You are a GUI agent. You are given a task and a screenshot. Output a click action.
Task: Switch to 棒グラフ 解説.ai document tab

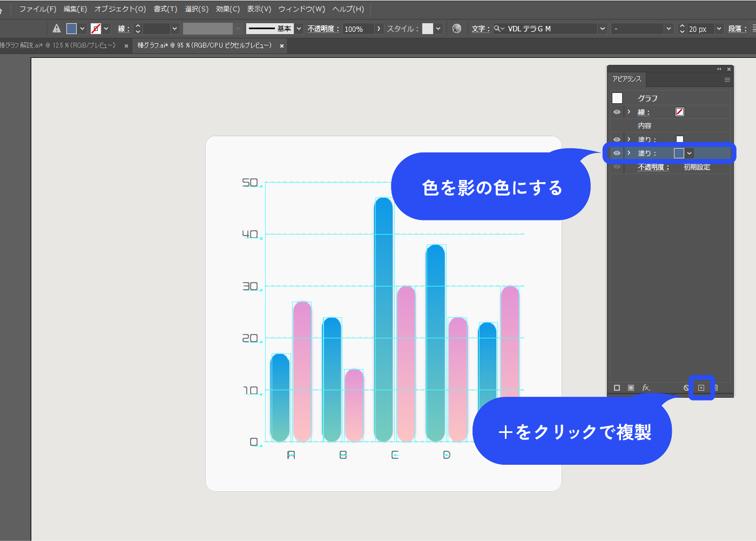click(x=58, y=45)
